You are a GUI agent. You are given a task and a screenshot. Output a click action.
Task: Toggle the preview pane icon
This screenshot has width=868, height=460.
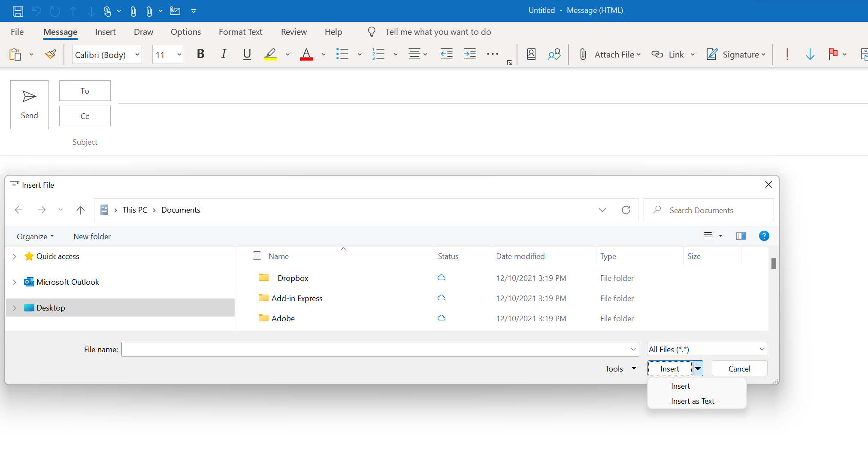pyautogui.click(x=741, y=236)
